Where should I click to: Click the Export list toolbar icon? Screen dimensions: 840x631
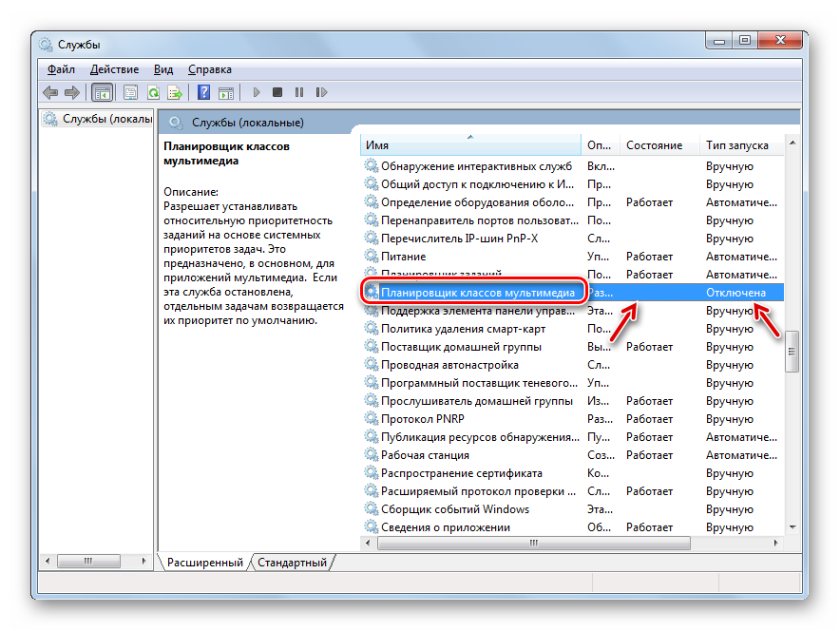tap(175, 93)
